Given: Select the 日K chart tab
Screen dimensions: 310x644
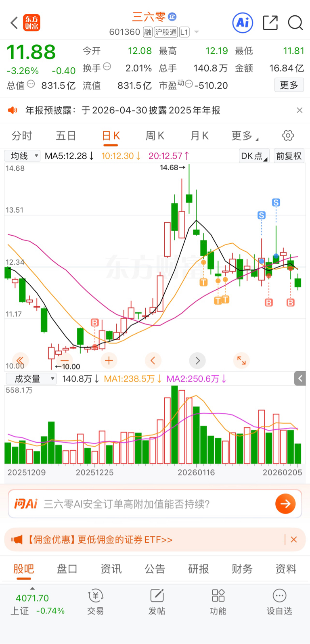Looking at the screenshot, I should [111, 136].
